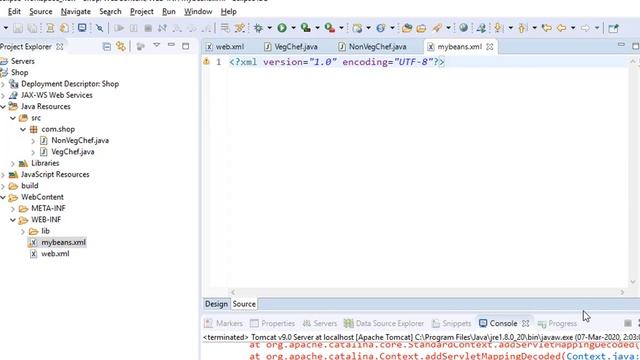Open the Search icon dropdown arrow
Viewport: 640px width, 360px height.
pos(448,28)
